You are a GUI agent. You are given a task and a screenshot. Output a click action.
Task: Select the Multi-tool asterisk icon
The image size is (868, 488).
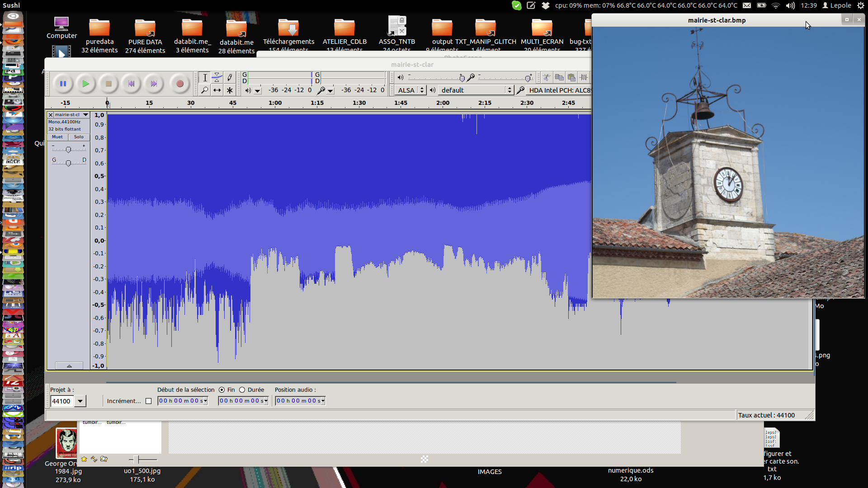coord(230,90)
